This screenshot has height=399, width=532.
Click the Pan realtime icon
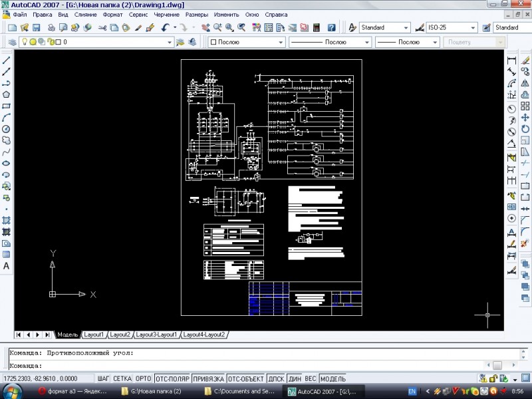(205, 28)
